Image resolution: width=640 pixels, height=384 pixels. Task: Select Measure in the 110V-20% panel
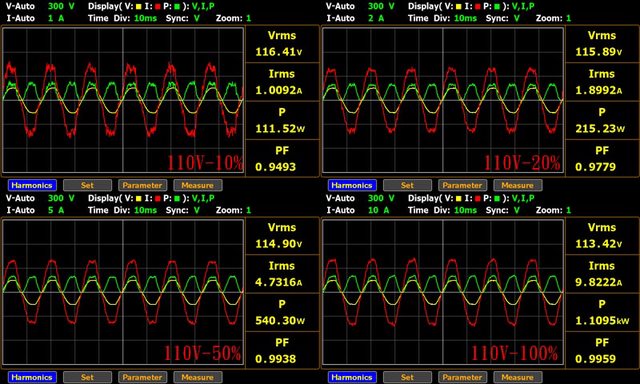point(518,185)
